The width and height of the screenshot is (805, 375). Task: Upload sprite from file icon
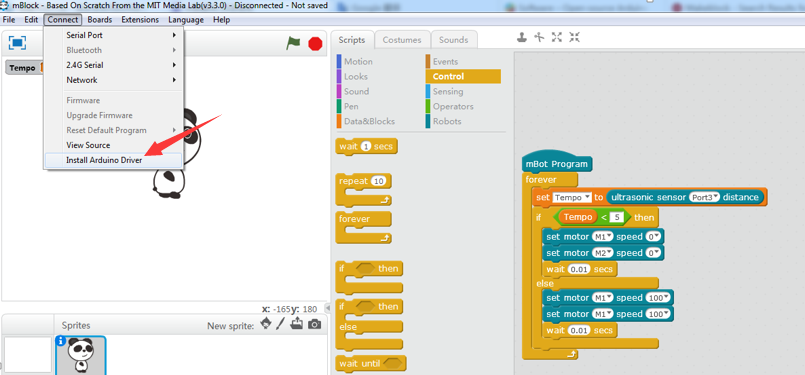coord(297,324)
